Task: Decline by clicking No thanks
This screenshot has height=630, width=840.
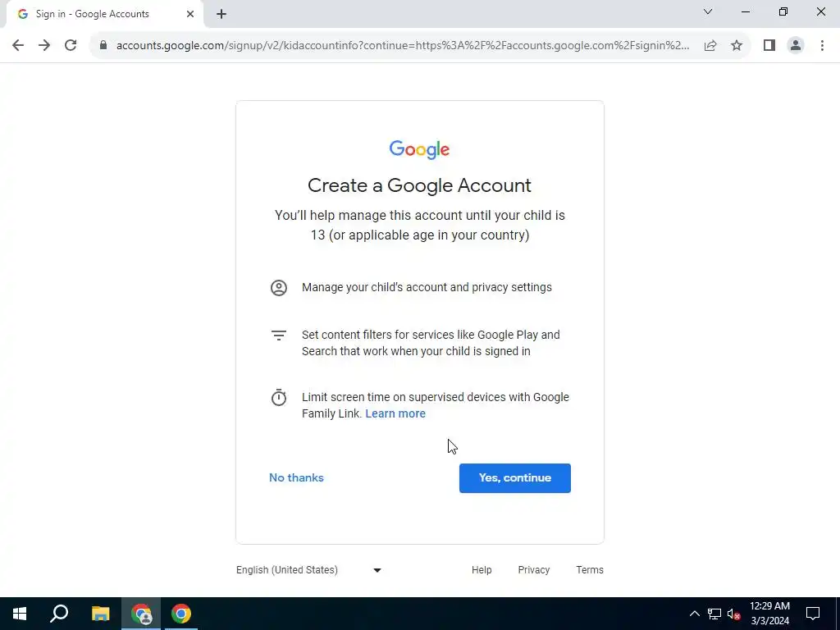Action: coord(296,478)
